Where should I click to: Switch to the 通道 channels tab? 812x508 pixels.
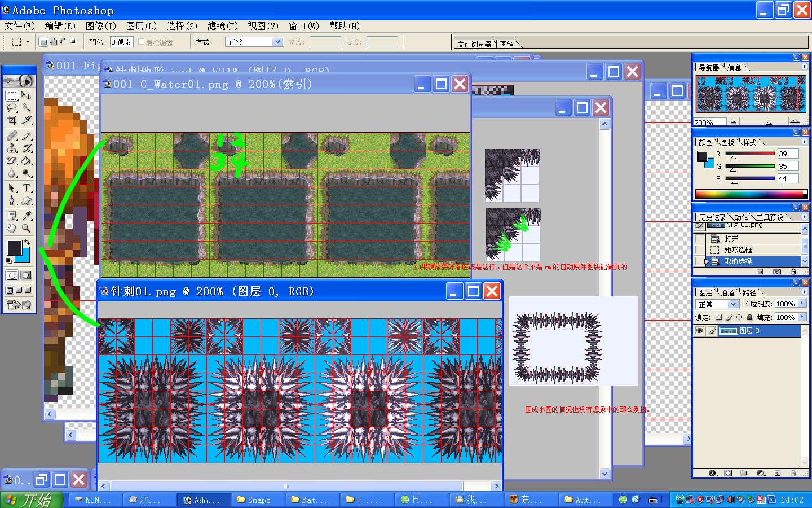click(x=727, y=292)
